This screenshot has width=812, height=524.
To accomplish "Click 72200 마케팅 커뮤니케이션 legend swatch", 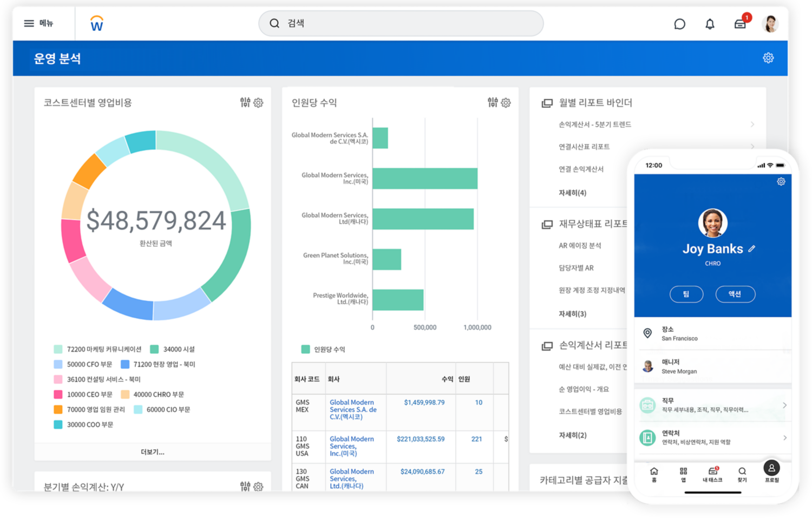I will click(x=58, y=349).
